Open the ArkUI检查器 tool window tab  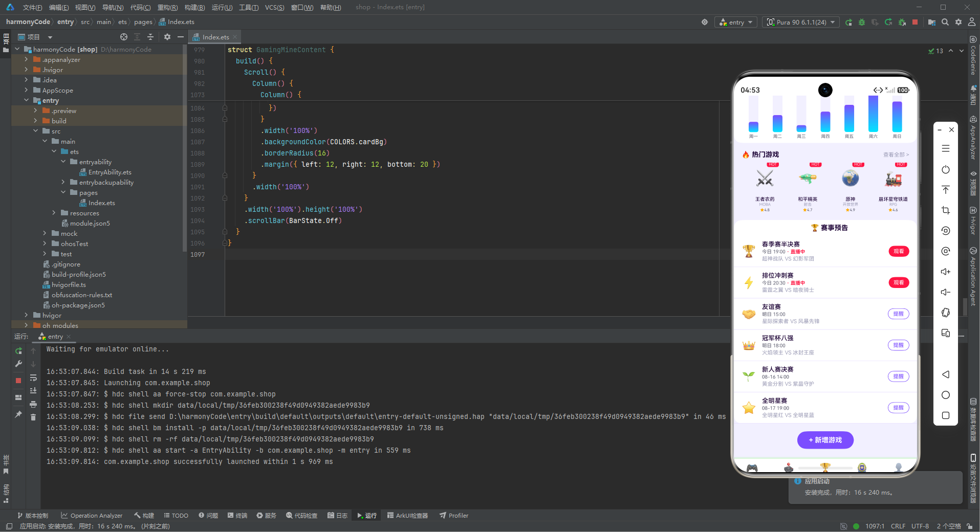click(x=407, y=516)
